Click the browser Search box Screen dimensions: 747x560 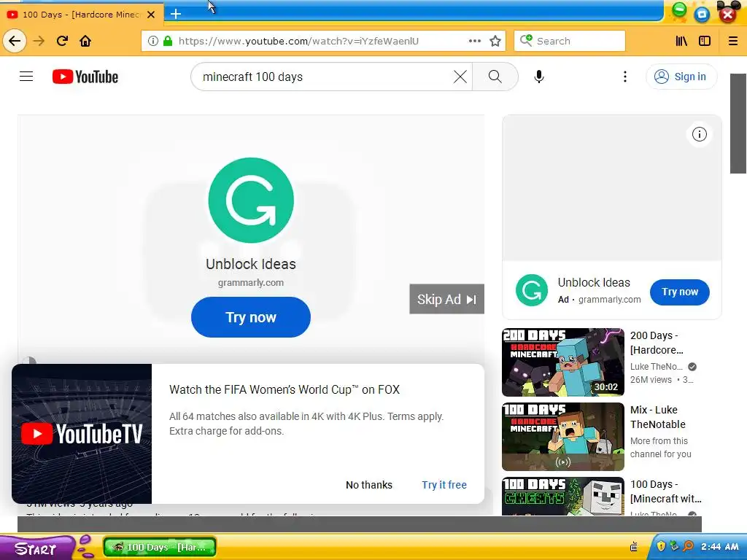click(x=570, y=41)
